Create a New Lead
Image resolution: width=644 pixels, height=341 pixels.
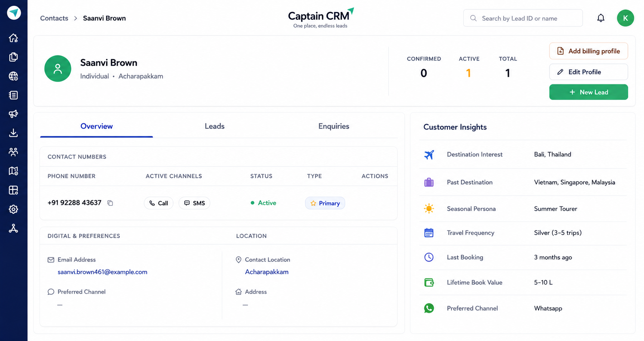coord(588,92)
